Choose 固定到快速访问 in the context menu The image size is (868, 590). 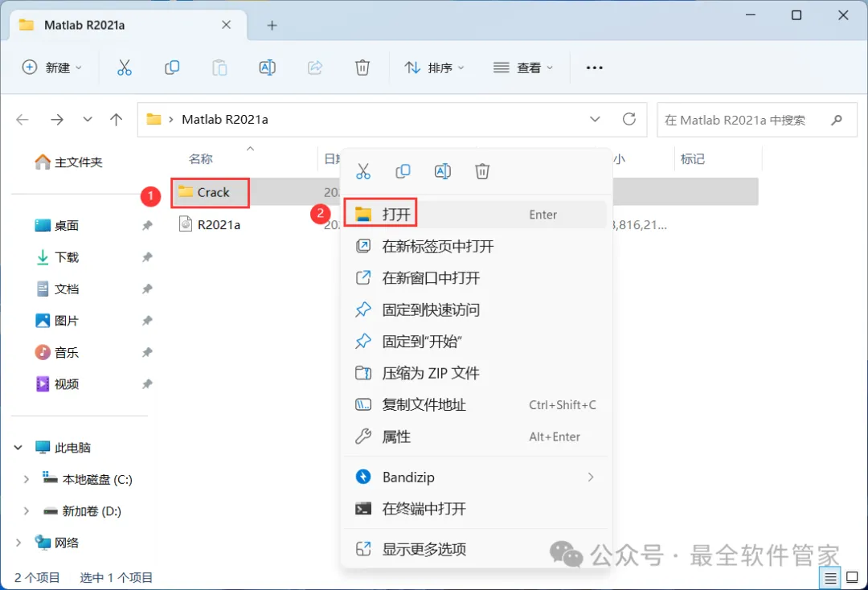(x=475, y=309)
